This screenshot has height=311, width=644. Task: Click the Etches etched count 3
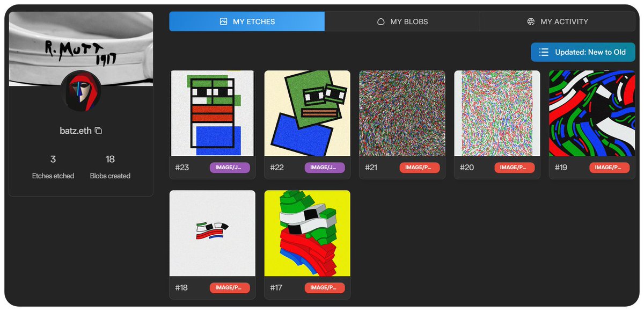53,159
